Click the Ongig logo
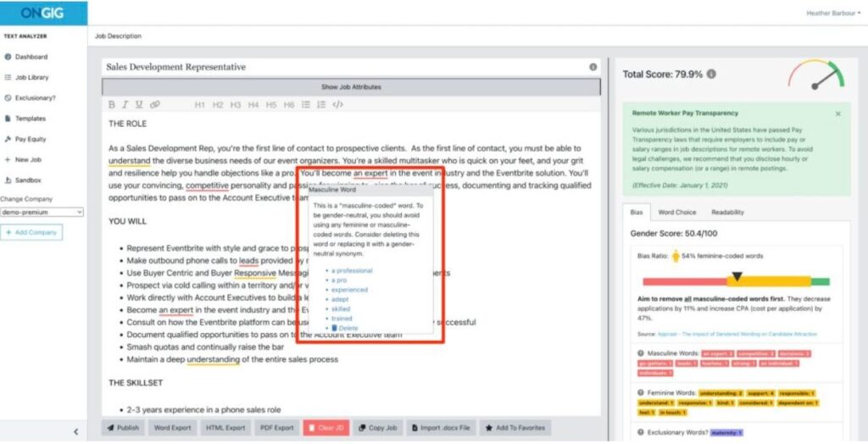The image size is (868, 444). (x=42, y=13)
